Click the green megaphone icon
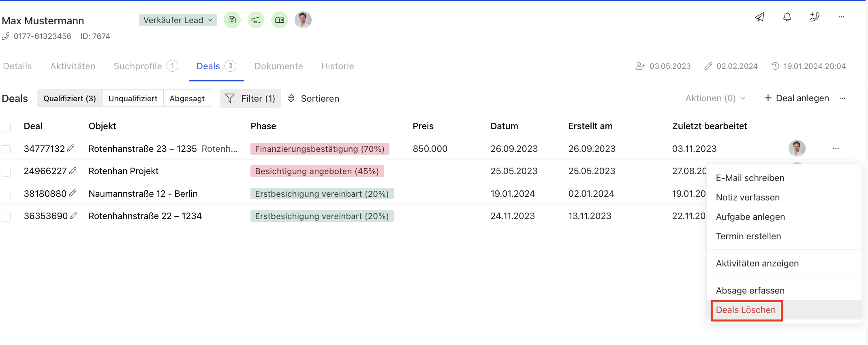The image size is (868, 345). (256, 20)
